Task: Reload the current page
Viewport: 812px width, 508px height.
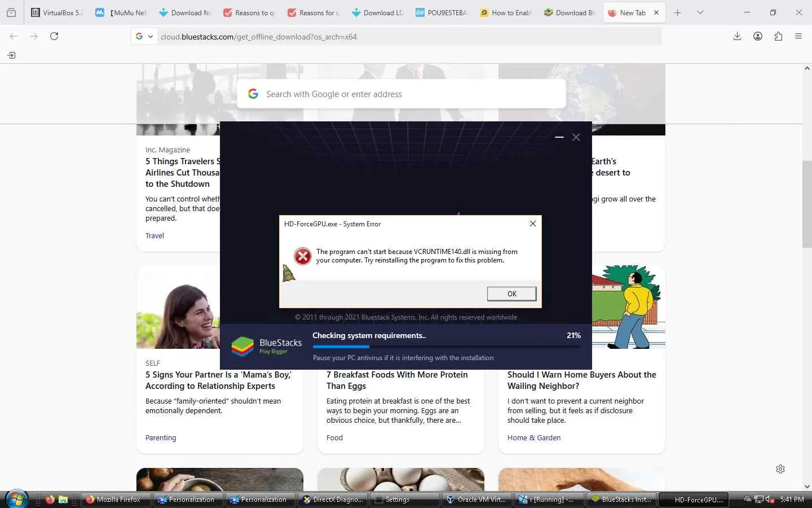Action: pos(54,36)
